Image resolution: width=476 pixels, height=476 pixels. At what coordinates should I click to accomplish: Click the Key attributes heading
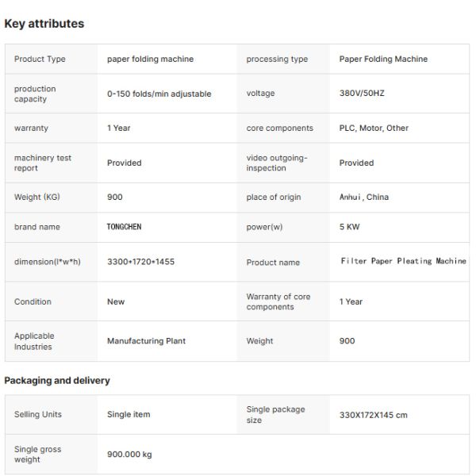(44, 24)
